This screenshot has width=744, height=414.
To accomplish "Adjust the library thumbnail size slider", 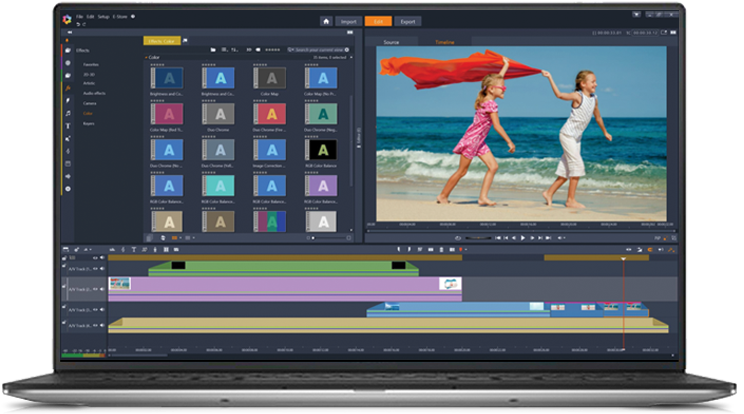I will (328, 238).
